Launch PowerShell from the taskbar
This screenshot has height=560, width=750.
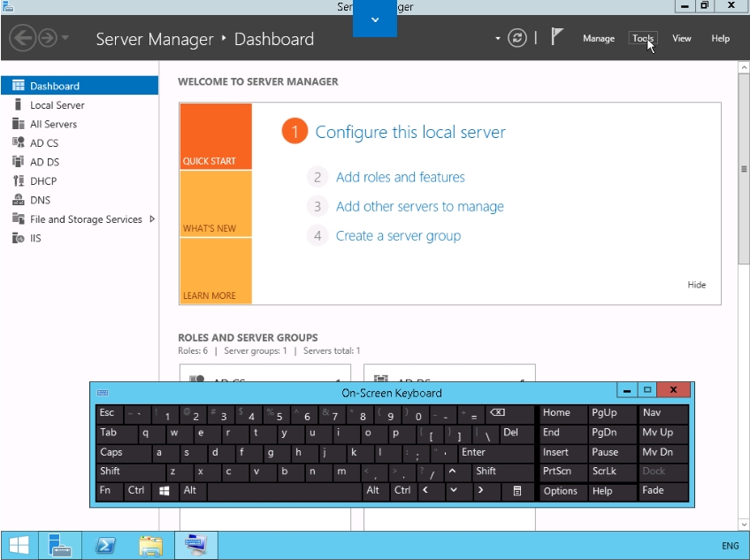coord(105,545)
